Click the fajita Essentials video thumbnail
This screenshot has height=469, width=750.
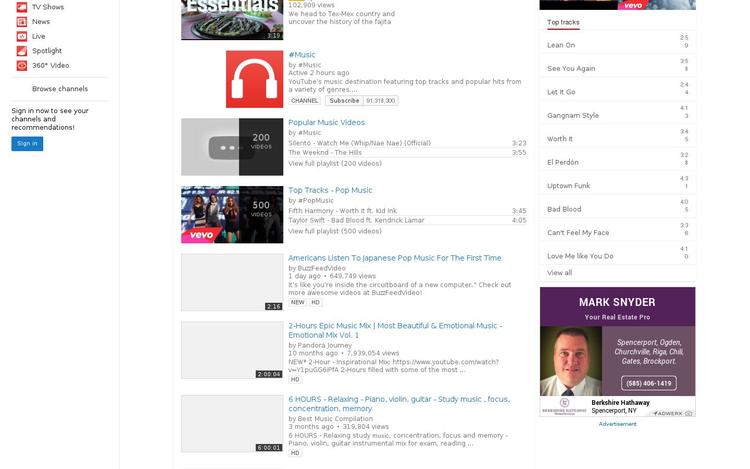[232, 20]
